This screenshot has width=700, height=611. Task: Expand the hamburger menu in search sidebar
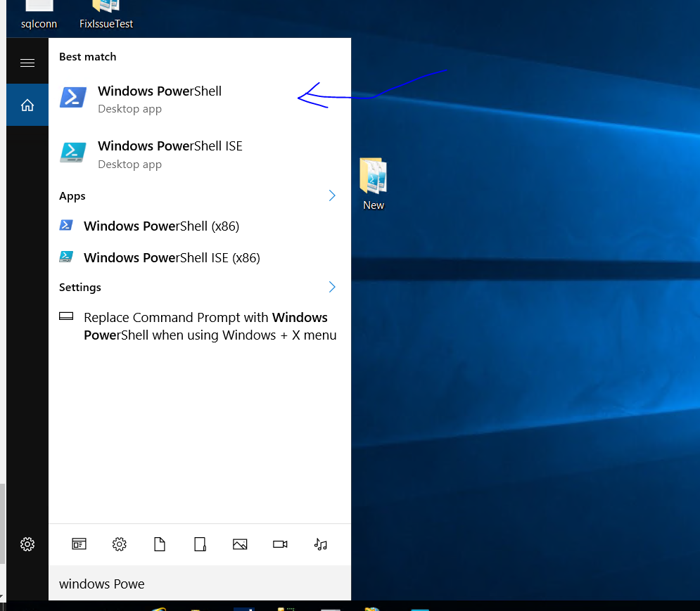[x=27, y=63]
